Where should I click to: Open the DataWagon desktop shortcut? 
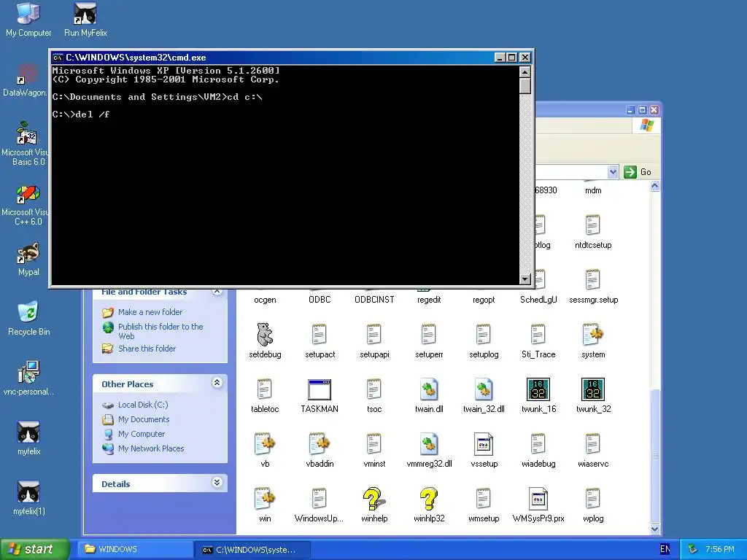pos(25,80)
